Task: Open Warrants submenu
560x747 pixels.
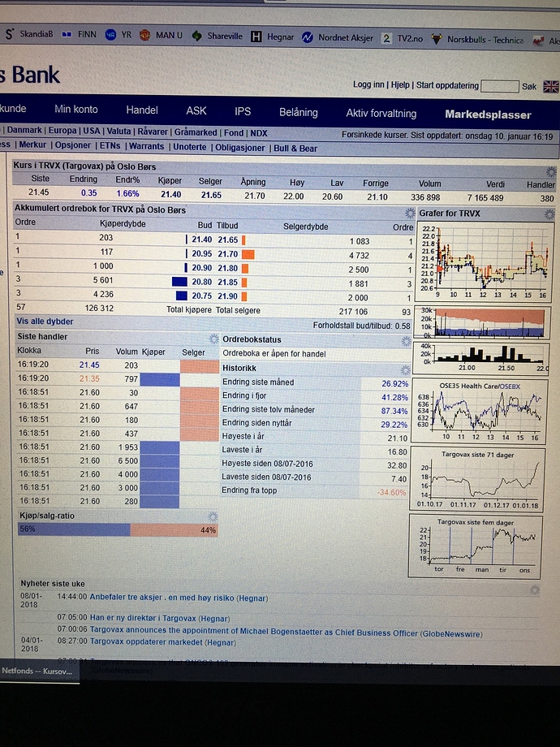Action: pos(147,146)
